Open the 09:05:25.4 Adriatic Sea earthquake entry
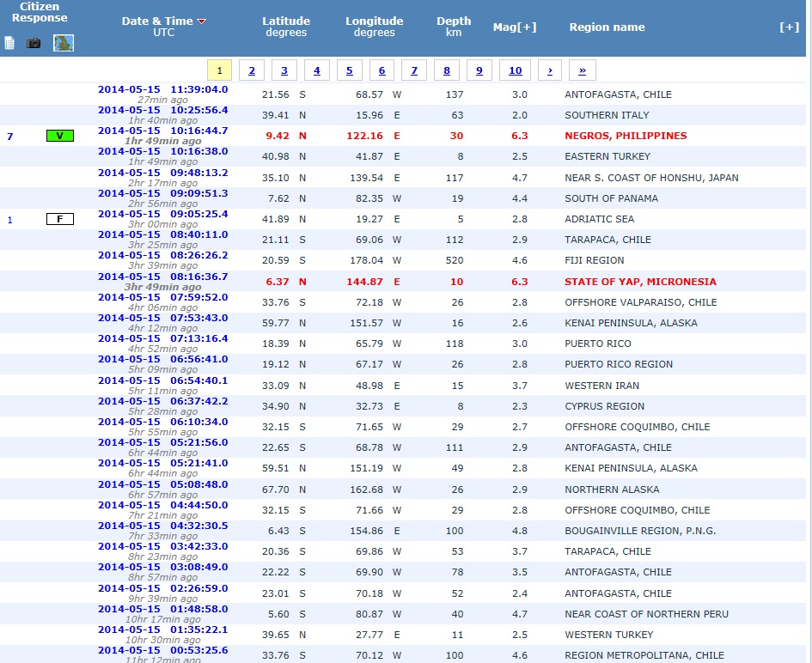812x663 pixels. [163, 214]
